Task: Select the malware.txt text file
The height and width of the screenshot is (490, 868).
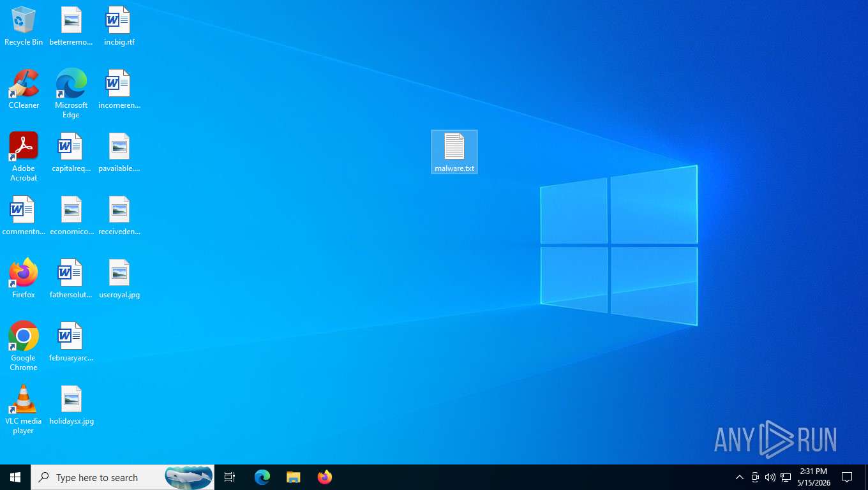Action: (x=454, y=152)
